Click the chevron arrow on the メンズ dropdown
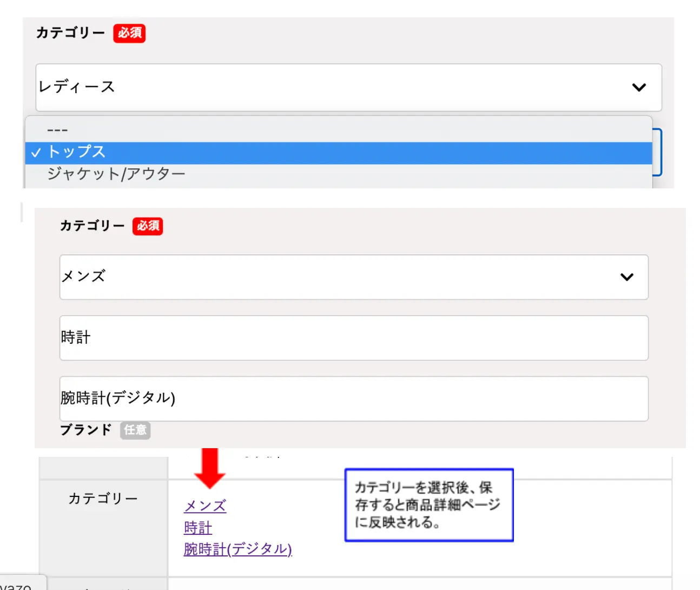Viewport: 700px width, 590px height. click(626, 277)
